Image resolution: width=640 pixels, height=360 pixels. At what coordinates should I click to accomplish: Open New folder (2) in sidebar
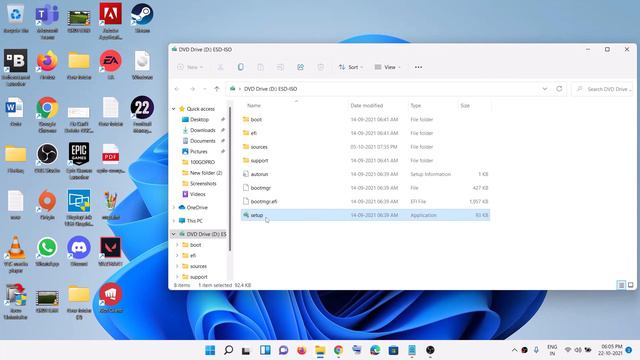[x=206, y=173]
